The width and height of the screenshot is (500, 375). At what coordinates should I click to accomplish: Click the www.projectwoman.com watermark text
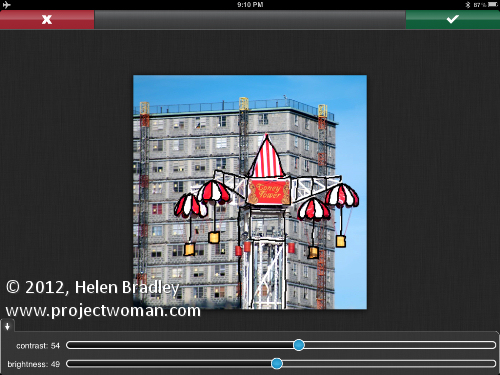point(103,311)
